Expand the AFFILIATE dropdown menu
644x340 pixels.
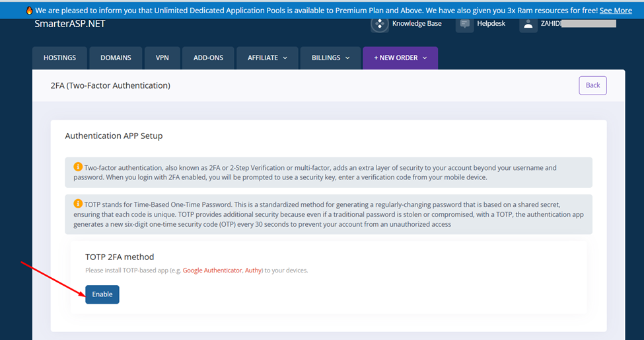coord(267,58)
